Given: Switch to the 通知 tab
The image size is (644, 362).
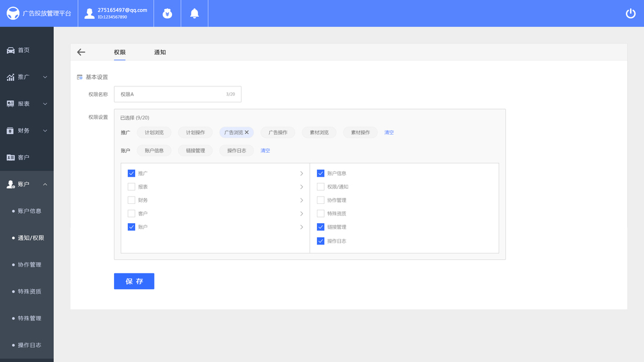Looking at the screenshot, I should pos(160,52).
